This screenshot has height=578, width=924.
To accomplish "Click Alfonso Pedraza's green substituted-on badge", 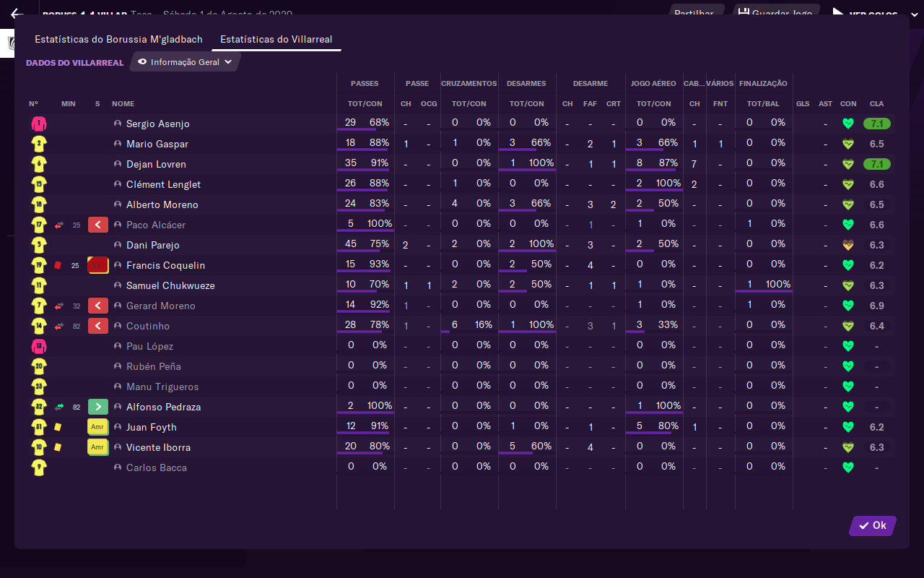I will [x=98, y=407].
